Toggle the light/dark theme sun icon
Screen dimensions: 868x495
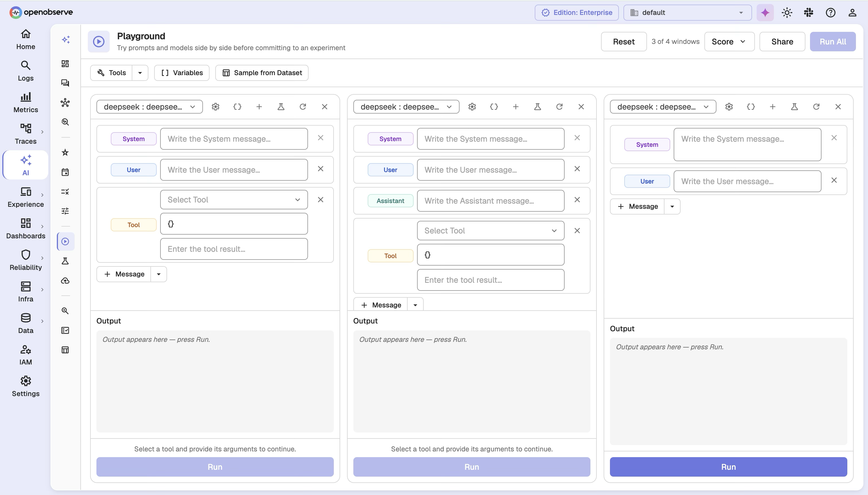click(x=787, y=13)
